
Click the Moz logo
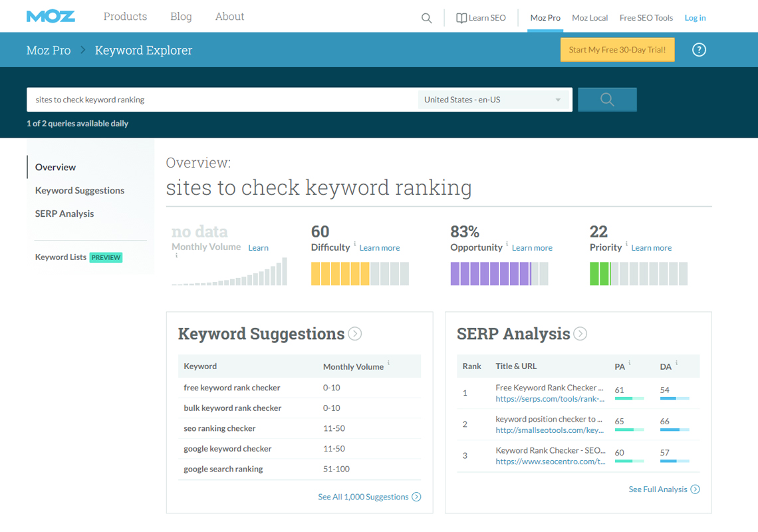pos(51,17)
